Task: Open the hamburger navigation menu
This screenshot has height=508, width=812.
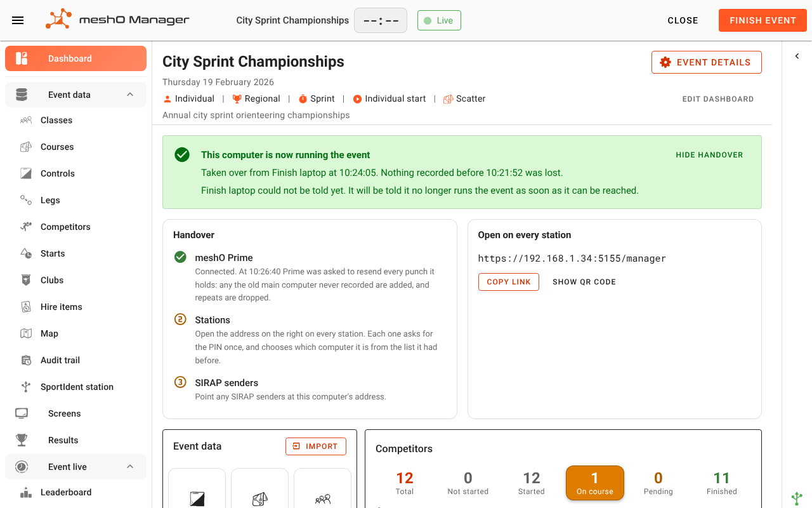Action: click(18, 20)
